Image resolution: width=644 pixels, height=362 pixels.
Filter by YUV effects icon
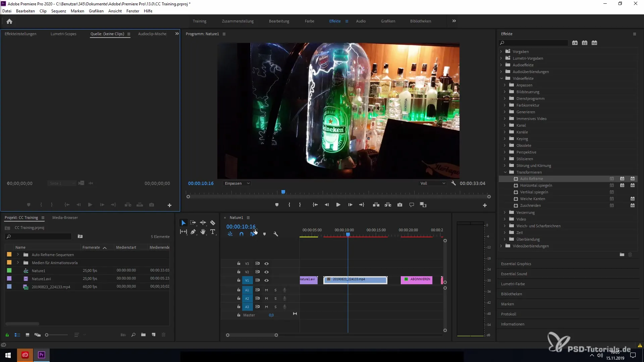click(594, 43)
